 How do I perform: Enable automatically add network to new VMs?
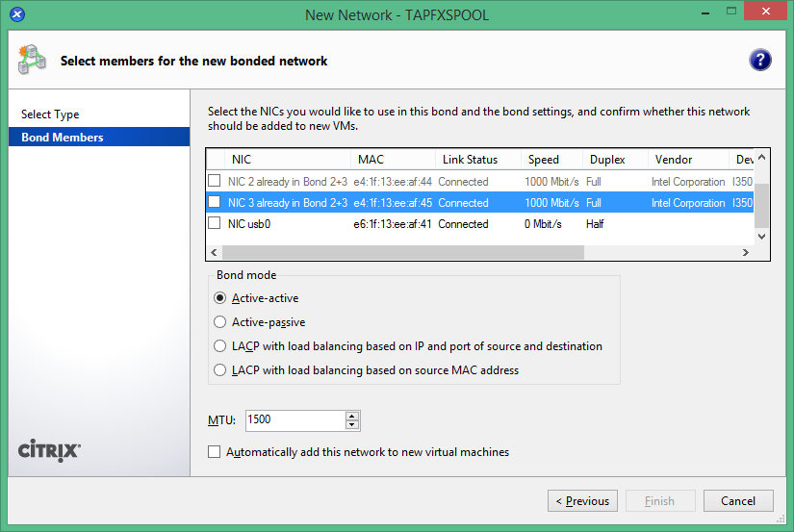pyautogui.click(x=215, y=452)
